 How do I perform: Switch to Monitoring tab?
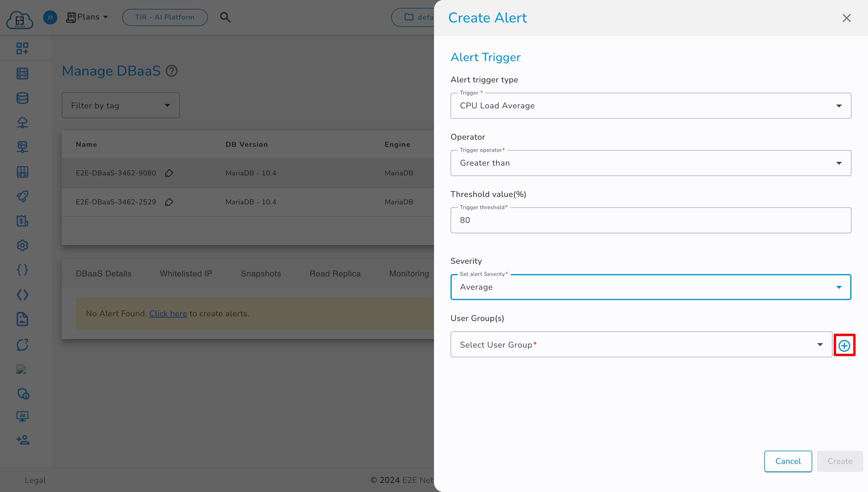[x=409, y=274]
